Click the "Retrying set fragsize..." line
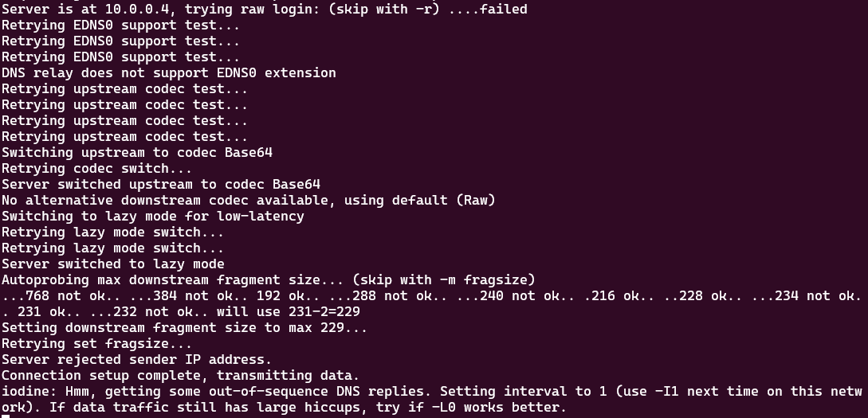The width and height of the screenshot is (868, 418). (x=97, y=344)
